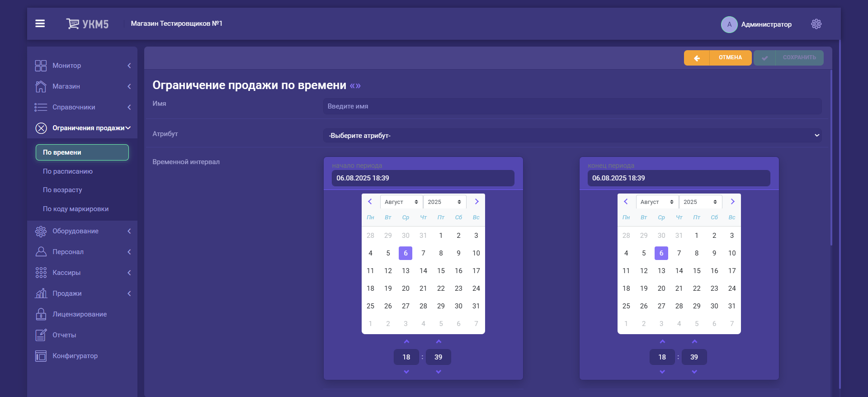The width and height of the screenshot is (868, 397).
Task: Click the Введите имя input field
Action: pos(572,106)
